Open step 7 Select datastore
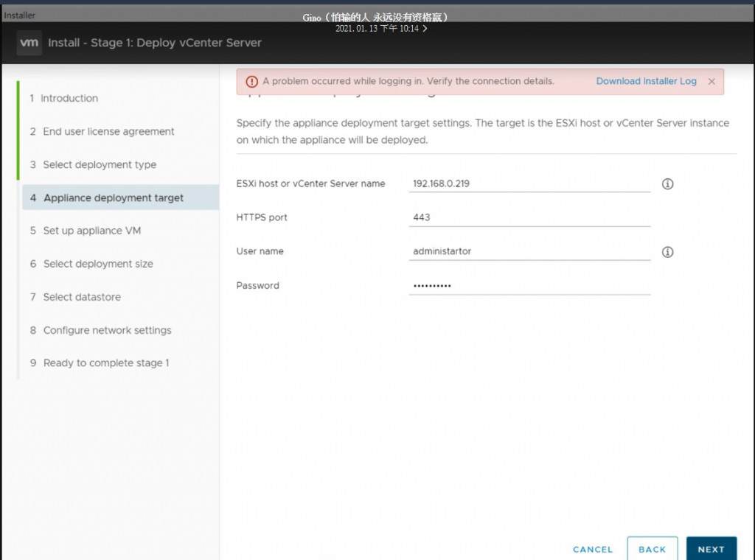 pos(75,297)
